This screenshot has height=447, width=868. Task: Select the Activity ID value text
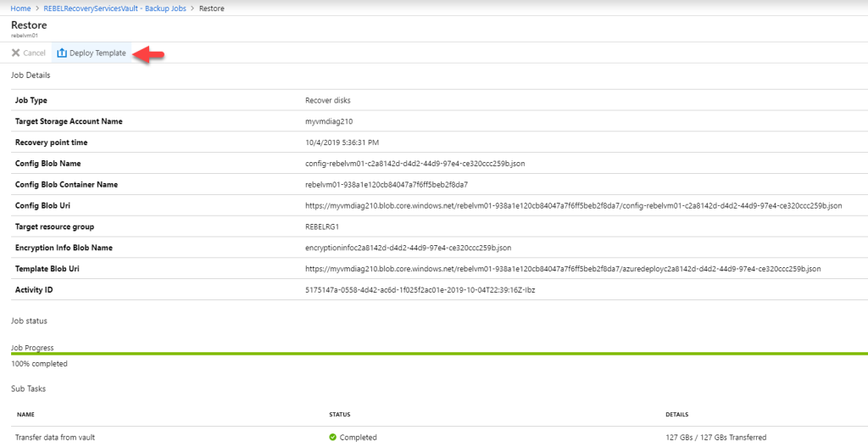tap(420, 290)
